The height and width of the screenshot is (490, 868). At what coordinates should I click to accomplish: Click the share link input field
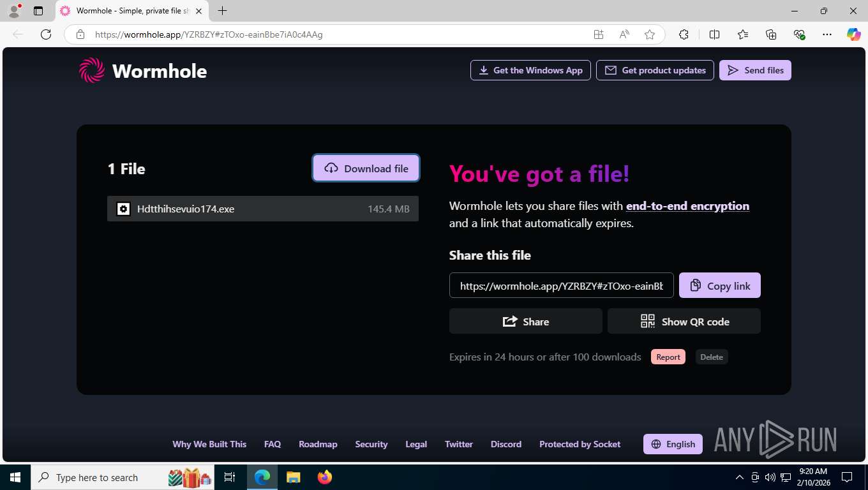pyautogui.click(x=562, y=285)
